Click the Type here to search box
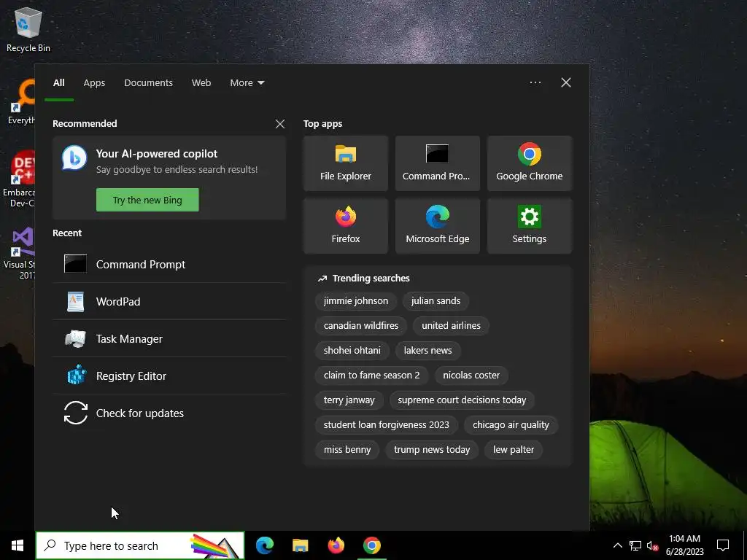The height and width of the screenshot is (560, 747). [x=140, y=545]
